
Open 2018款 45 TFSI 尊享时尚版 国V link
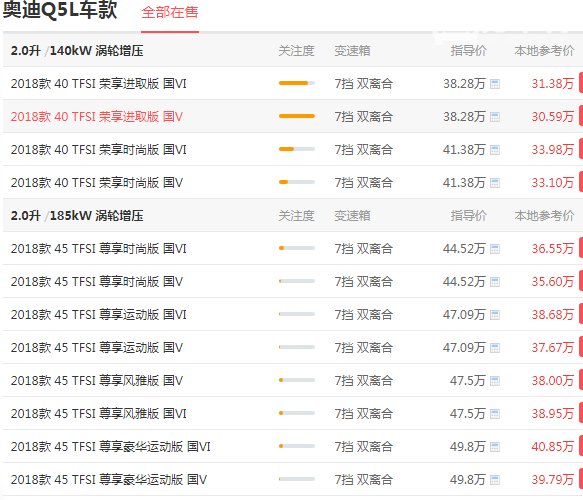tap(97, 281)
